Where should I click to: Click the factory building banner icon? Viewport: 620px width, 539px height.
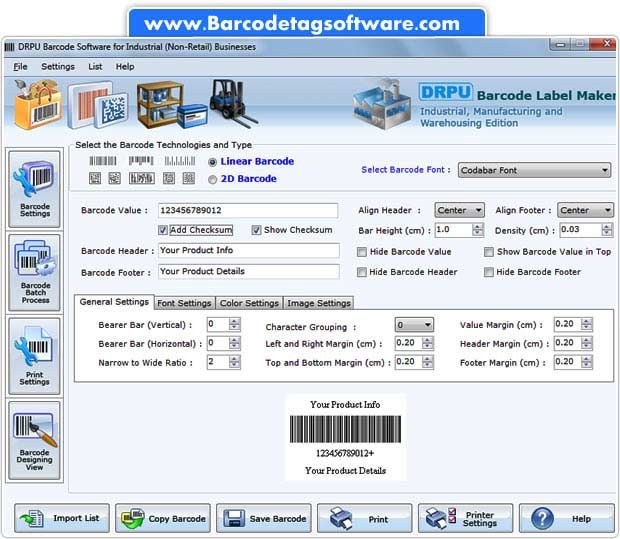pyautogui.click(x=382, y=104)
